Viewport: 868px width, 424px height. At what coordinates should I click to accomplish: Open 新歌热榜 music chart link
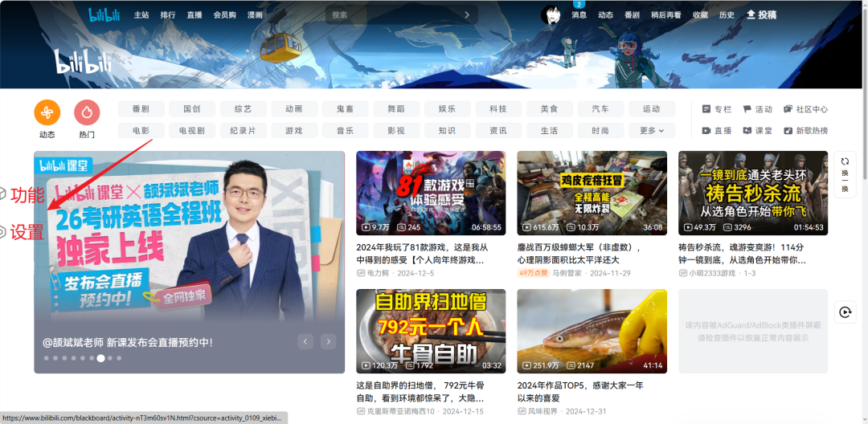pyautogui.click(x=805, y=131)
